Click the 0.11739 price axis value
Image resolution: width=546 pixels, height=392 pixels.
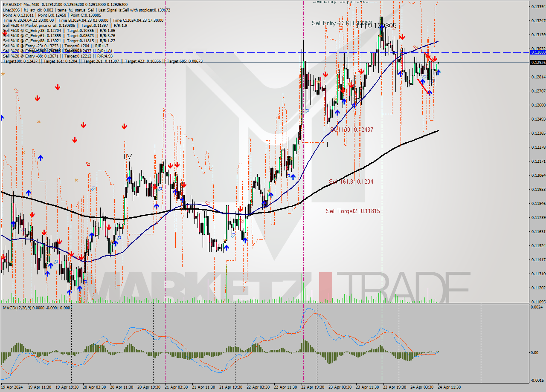pos(538,217)
